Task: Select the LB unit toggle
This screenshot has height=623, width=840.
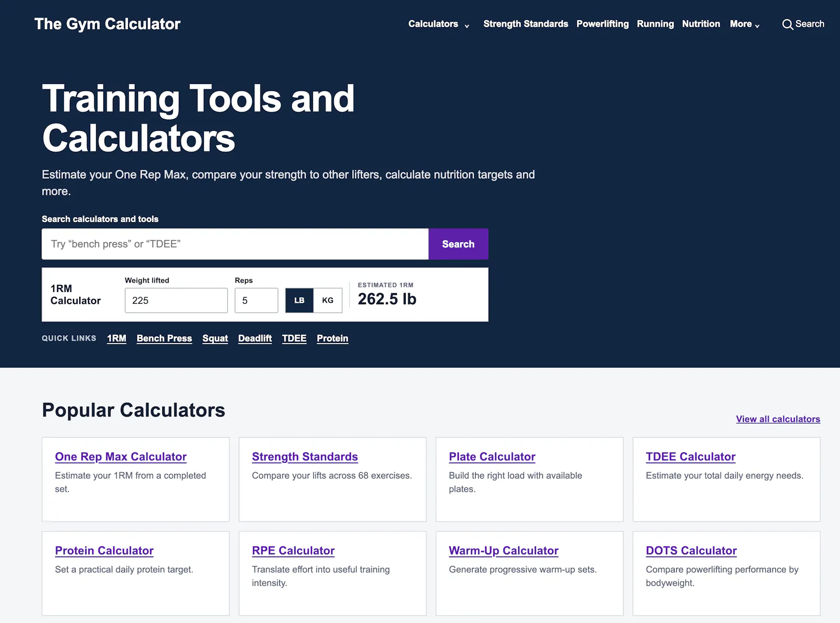Action: pos(299,300)
